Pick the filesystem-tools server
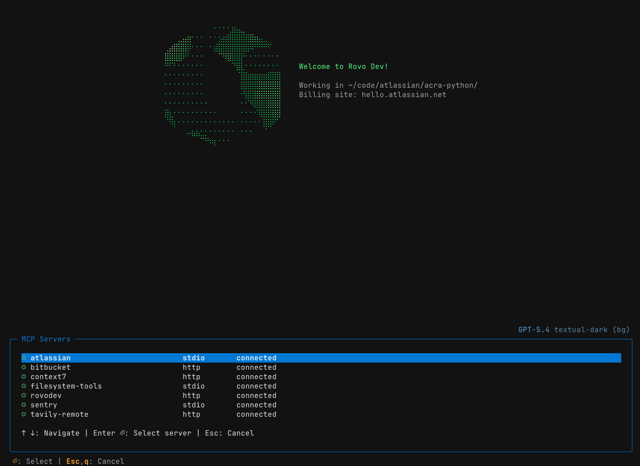 [321, 386]
